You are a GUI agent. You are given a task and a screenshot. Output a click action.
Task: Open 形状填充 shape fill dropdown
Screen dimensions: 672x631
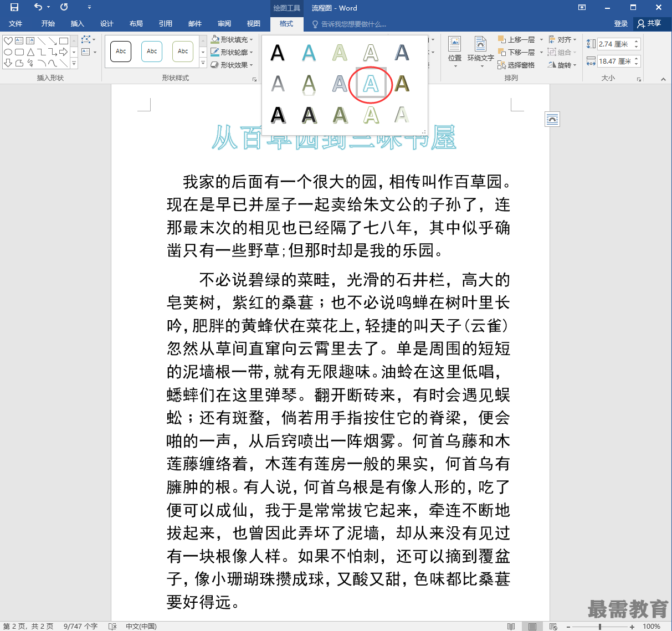tap(232, 40)
